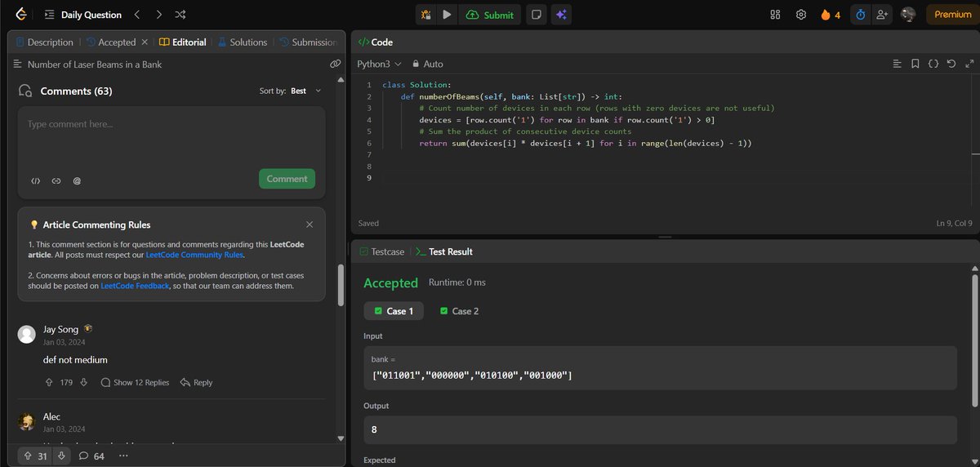
Task: Post with the Comment button
Action: coord(287,179)
